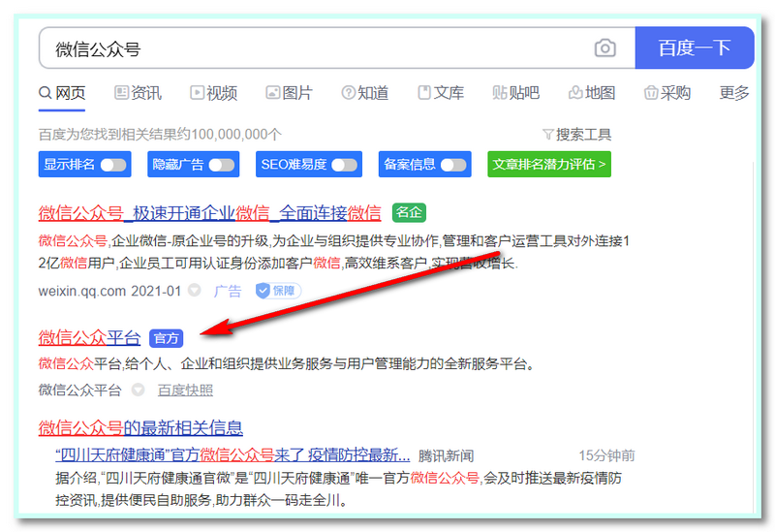The height and width of the screenshot is (532, 775).
Task: Switch to the 资讯 tab
Action: (138, 93)
